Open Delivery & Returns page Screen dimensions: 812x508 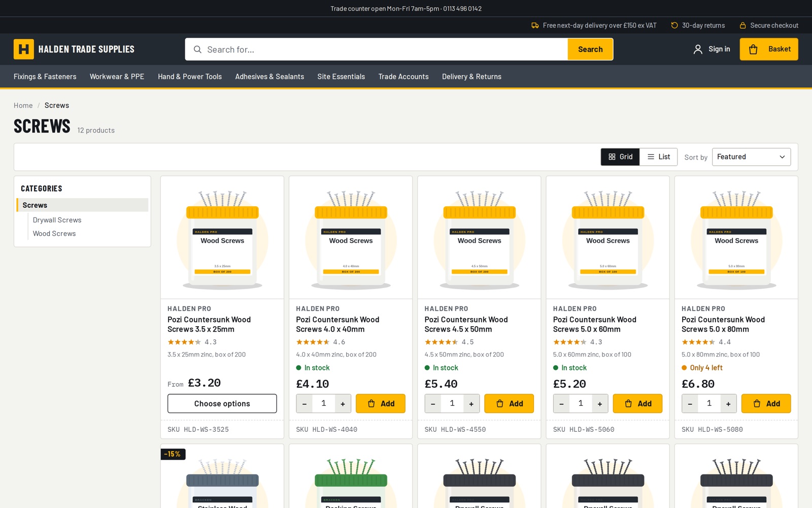[x=471, y=77]
